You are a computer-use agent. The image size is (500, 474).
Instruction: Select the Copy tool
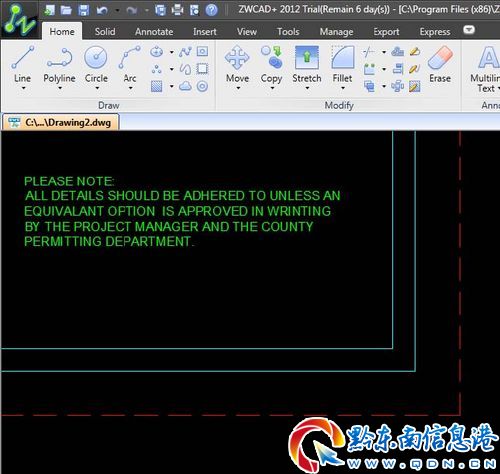272,63
